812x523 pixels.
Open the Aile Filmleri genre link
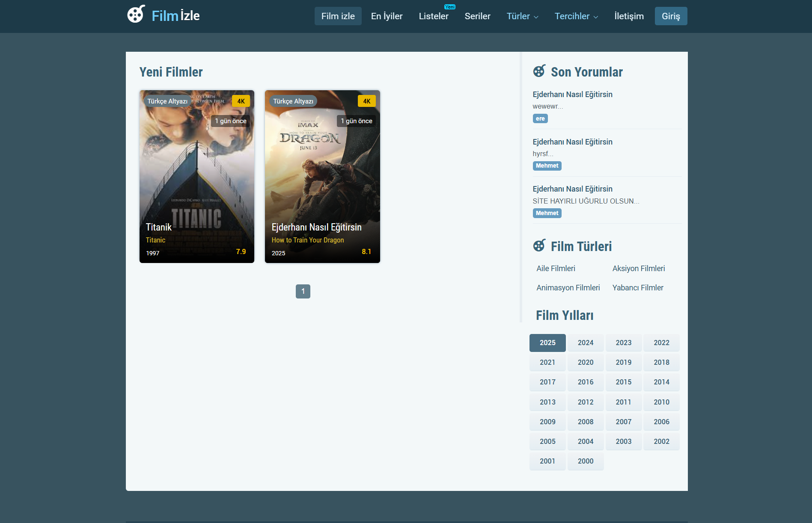[556, 268]
